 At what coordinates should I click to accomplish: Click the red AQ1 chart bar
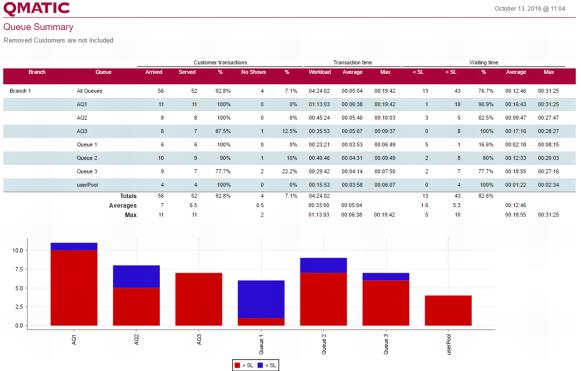(74, 288)
